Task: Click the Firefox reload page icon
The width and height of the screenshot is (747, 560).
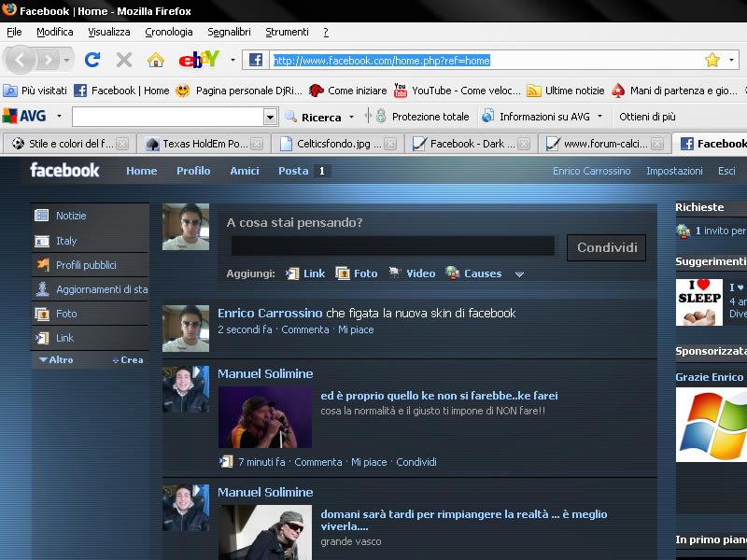Action: coord(92,60)
